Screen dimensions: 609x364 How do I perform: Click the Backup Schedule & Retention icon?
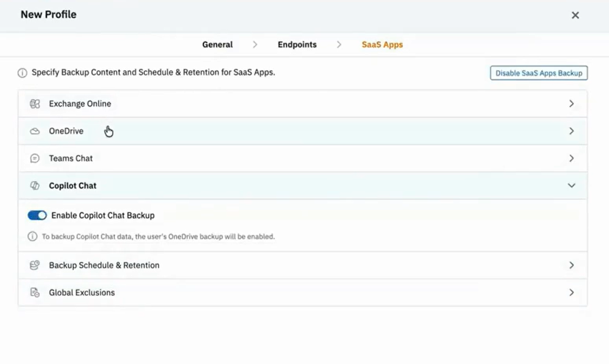pos(35,265)
